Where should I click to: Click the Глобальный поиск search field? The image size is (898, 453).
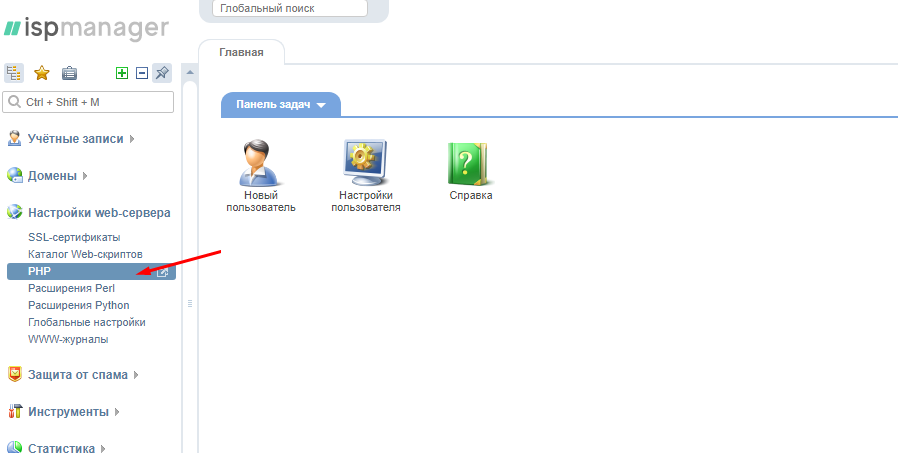pyautogui.click(x=290, y=9)
